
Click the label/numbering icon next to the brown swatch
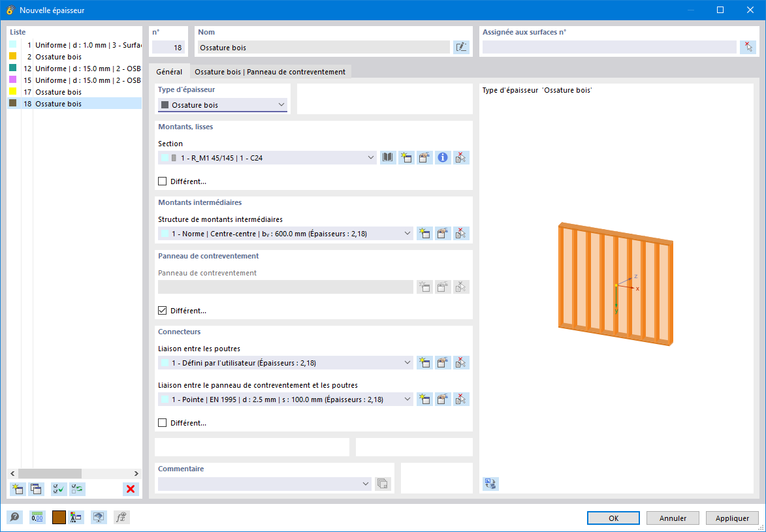point(76,518)
